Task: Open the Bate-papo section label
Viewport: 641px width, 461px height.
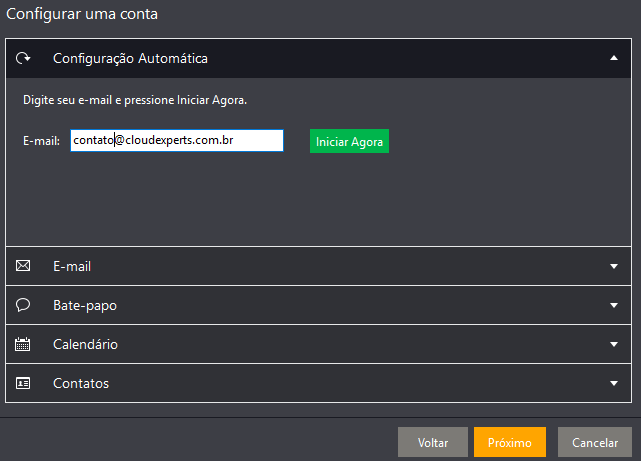Action: [x=85, y=306]
